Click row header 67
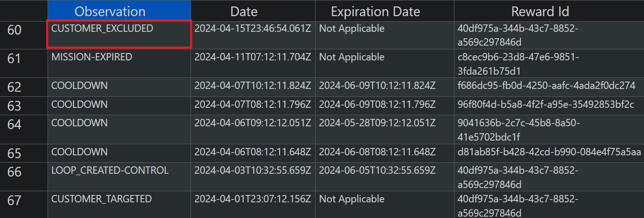This screenshot has width=644, height=218. pyautogui.click(x=15, y=200)
